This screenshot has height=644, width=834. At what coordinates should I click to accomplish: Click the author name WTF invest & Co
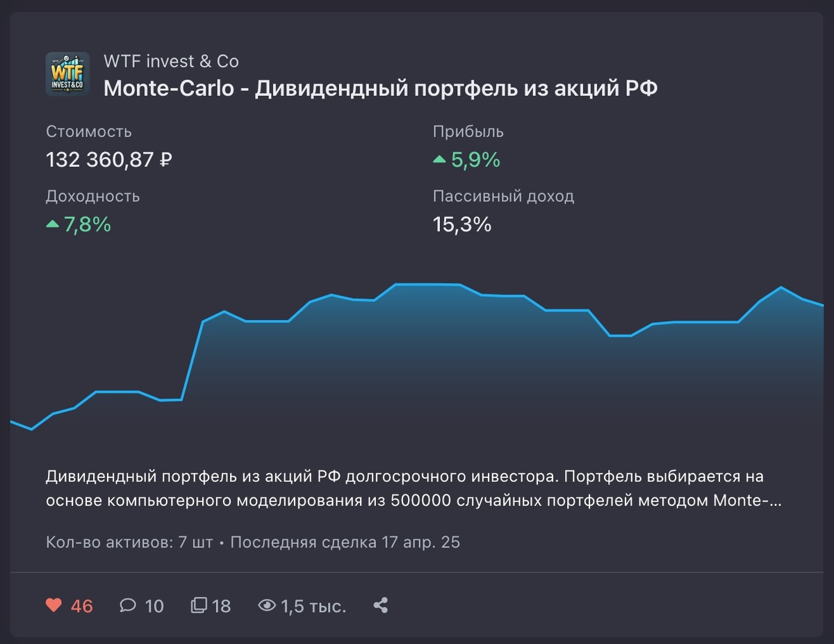[x=170, y=61]
